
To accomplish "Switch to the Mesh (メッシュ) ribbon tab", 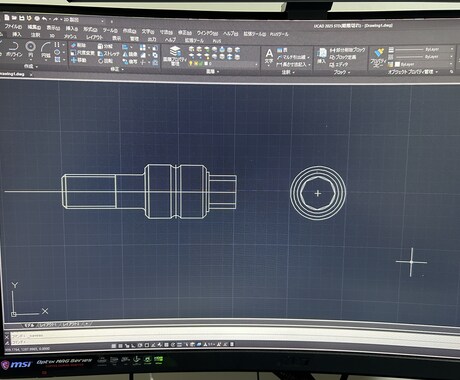I will point(70,36).
